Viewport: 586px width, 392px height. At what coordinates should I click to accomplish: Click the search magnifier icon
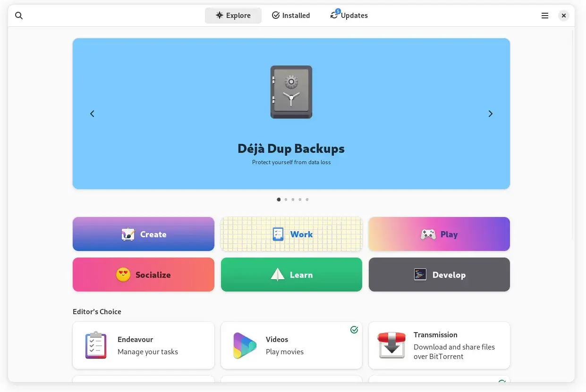click(19, 16)
